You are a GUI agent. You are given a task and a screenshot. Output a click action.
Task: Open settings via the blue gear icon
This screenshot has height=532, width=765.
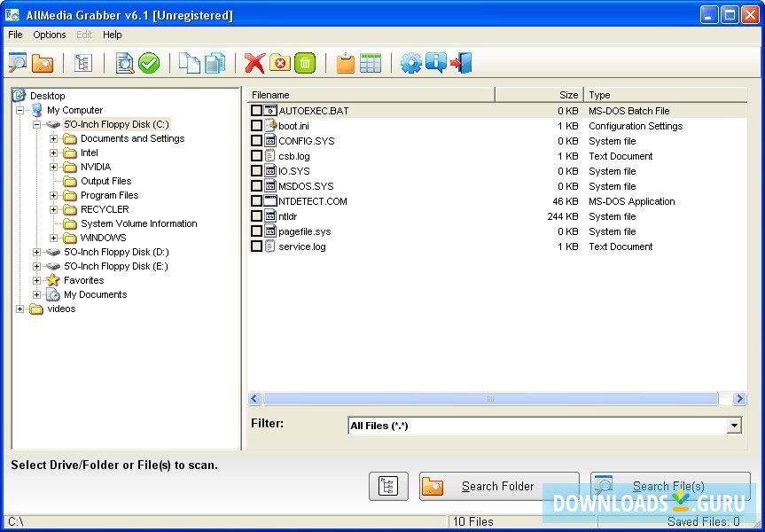pyautogui.click(x=410, y=64)
